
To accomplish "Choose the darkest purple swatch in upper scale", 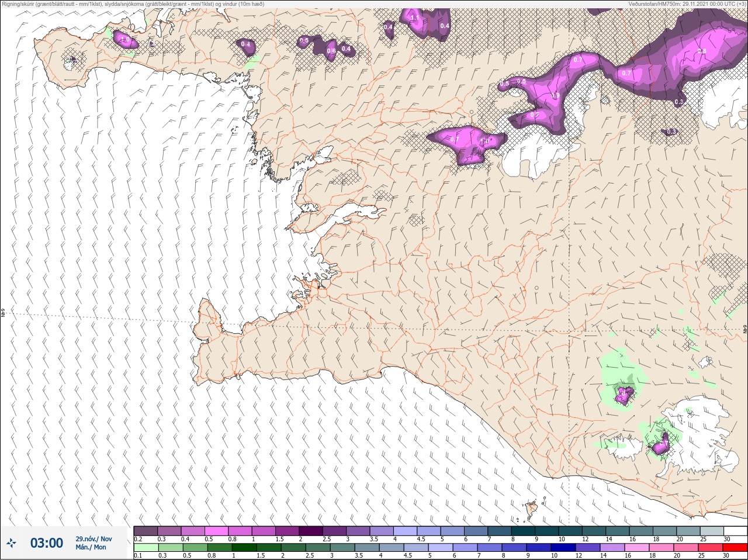I will 310,531.
